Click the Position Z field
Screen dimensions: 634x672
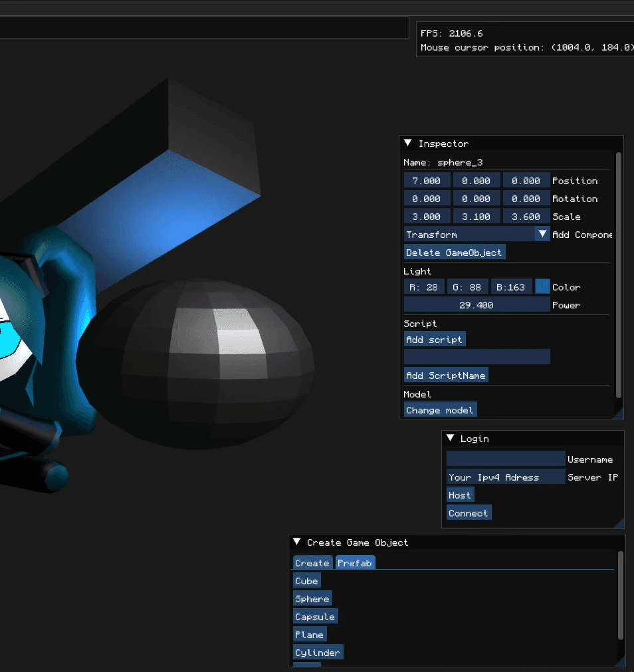526,180
